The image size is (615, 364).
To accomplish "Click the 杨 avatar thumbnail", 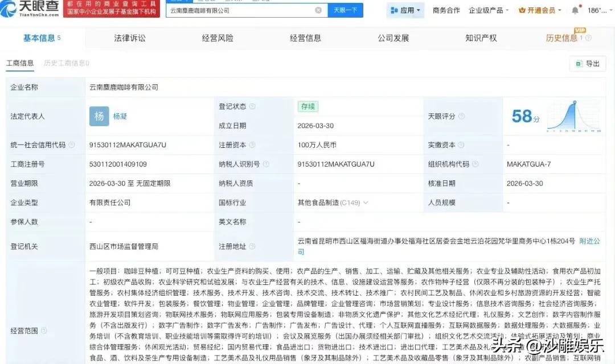I will click(x=99, y=117).
